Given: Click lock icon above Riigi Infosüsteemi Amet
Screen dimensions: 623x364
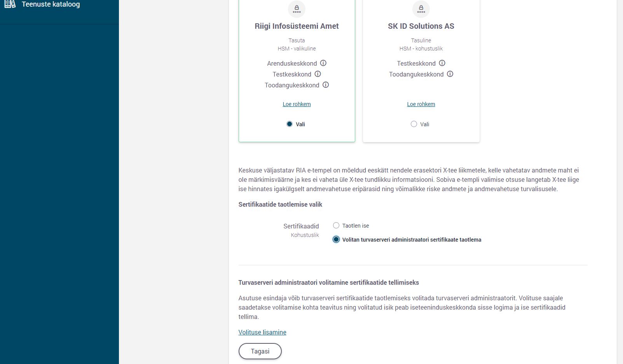Looking at the screenshot, I should click(x=297, y=9).
